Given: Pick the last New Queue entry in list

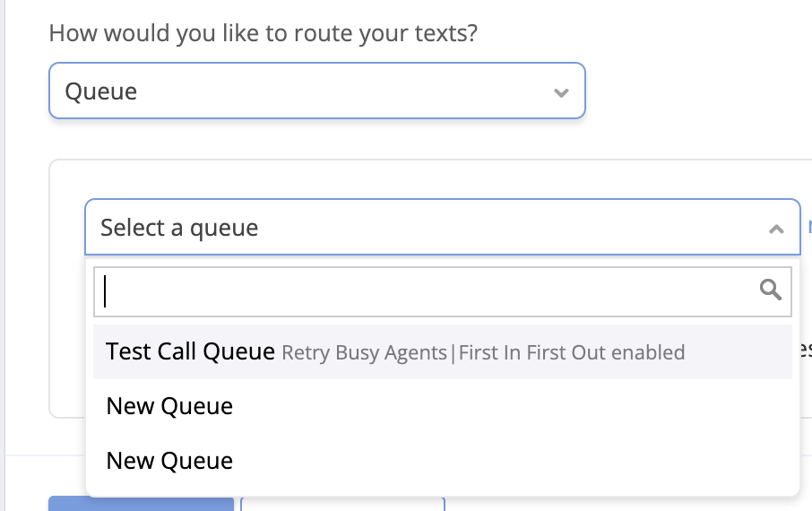Looking at the screenshot, I should pos(169,461).
